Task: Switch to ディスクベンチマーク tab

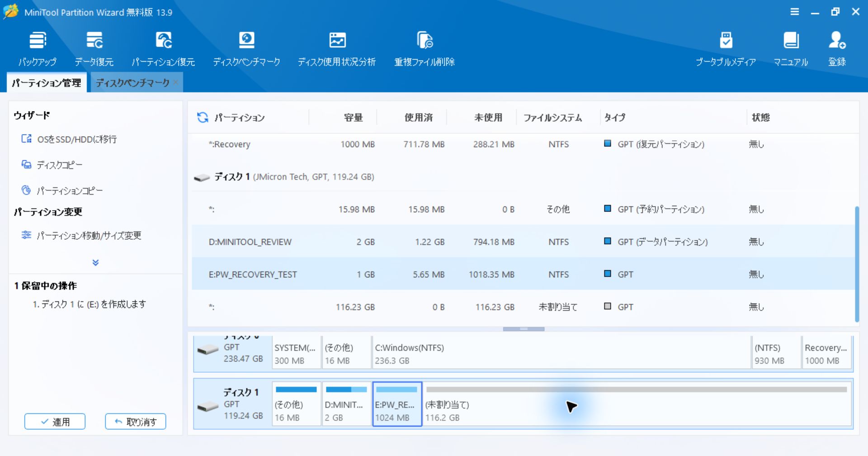Action: [132, 83]
